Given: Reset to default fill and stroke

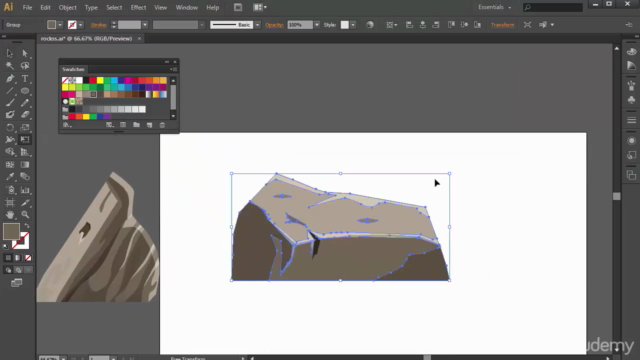Looking at the screenshot, I should [5, 247].
